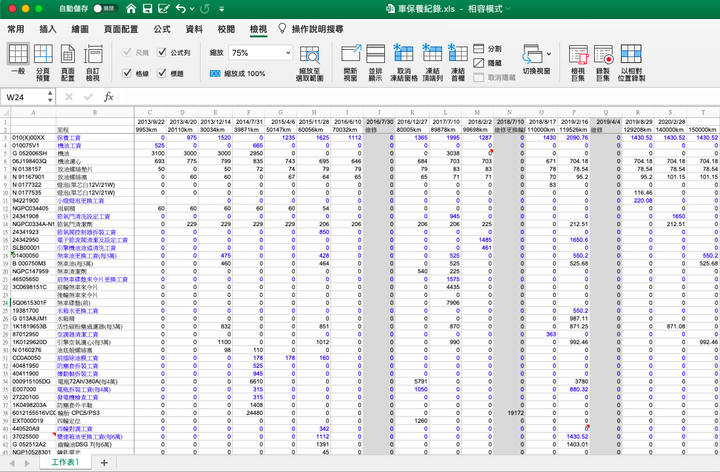Click 並排顯示 arrange all
This screenshot has width=720, height=472.
pyautogui.click(x=376, y=63)
